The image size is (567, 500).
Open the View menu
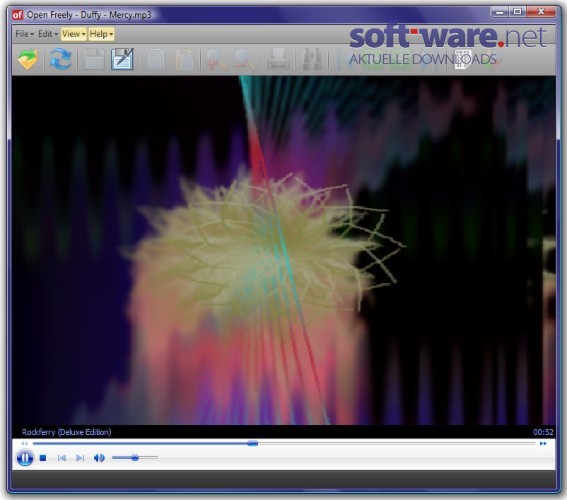tap(73, 34)
